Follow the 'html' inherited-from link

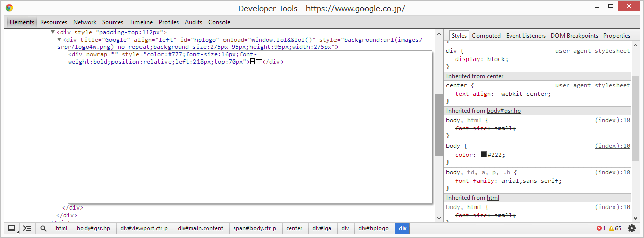pyautogui.click(x=493, y=198)
